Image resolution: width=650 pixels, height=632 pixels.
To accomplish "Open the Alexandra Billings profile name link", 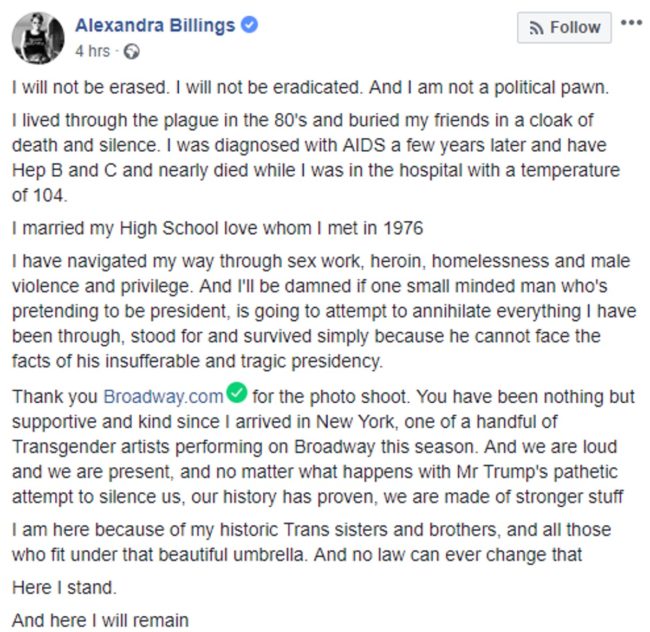I will [x=157, y=24].
